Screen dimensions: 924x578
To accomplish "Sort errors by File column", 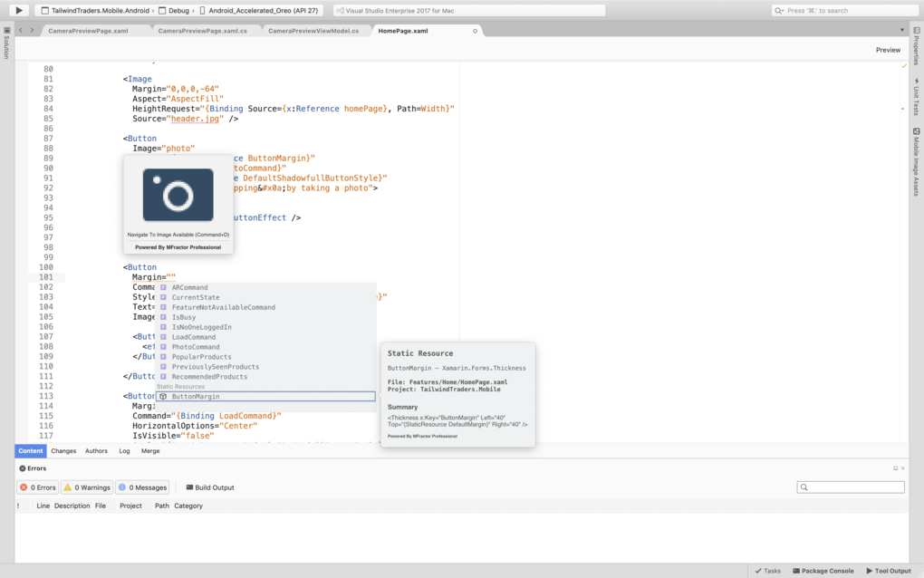I will 101,506.
